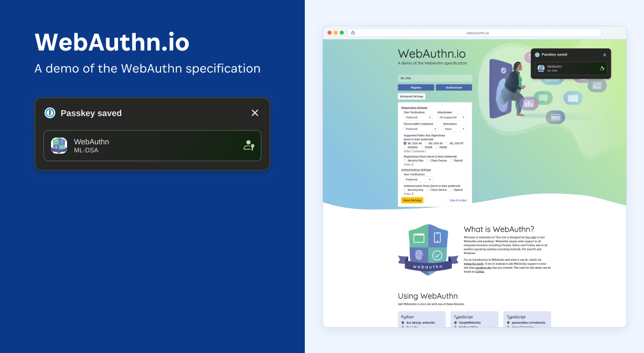Click GitHub icon beside passwordless-id/webauthn
644x353 pixels.
pos(508,323)
